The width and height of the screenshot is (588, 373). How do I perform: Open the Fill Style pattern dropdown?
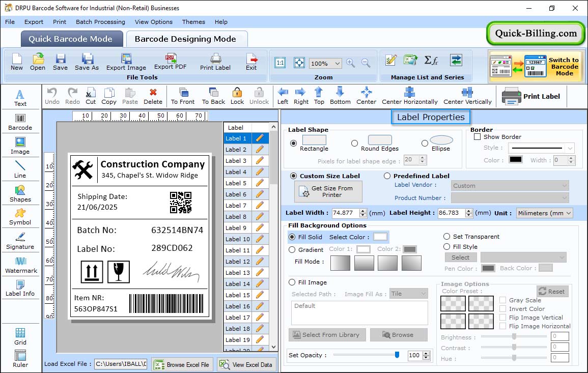click(523, 257)
